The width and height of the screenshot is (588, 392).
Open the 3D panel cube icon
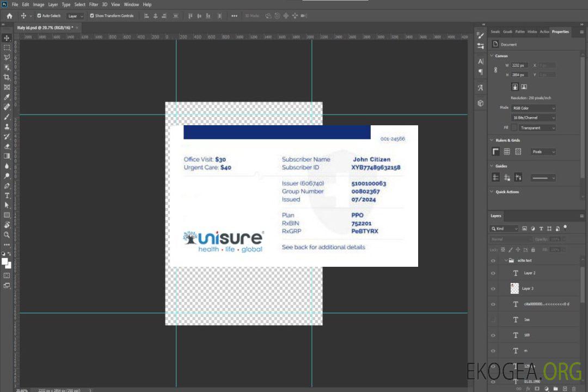(x=481, y=103)
